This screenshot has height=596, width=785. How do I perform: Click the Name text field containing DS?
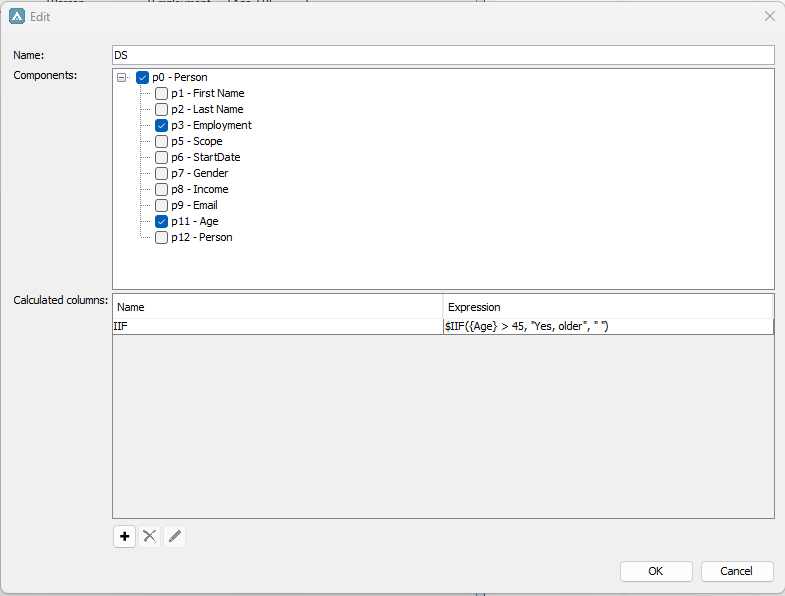point(443,55)
